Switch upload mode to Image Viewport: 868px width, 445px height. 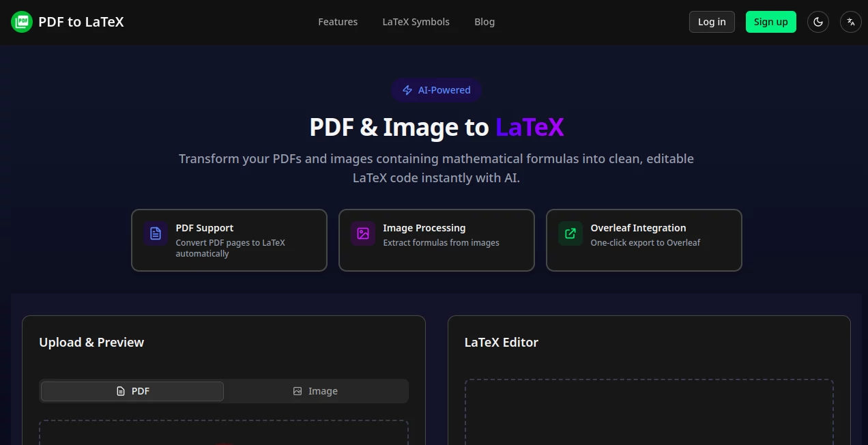[316, 390]
